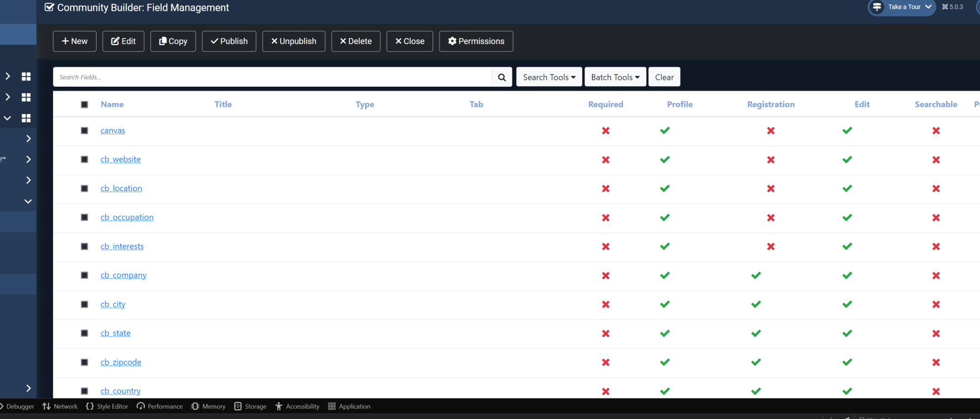Toggle Required status for cb_city

tap(606, 304)
